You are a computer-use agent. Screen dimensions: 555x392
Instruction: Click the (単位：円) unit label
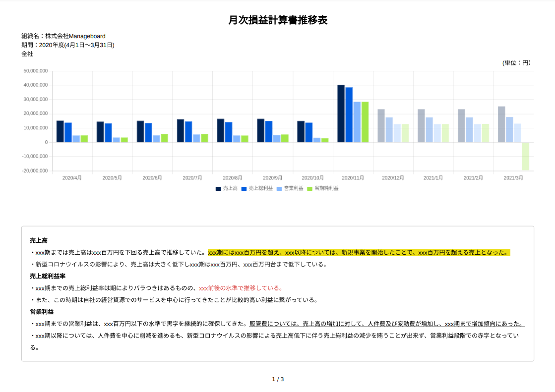point(516,62)
